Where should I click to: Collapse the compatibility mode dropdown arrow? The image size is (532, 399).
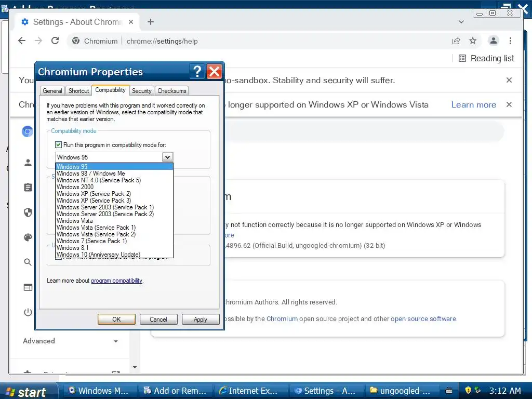[x=167, y=157]
